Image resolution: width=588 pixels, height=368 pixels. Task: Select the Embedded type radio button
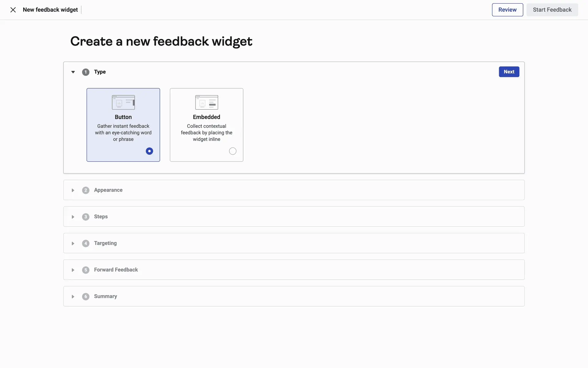[x=233, y=151]
